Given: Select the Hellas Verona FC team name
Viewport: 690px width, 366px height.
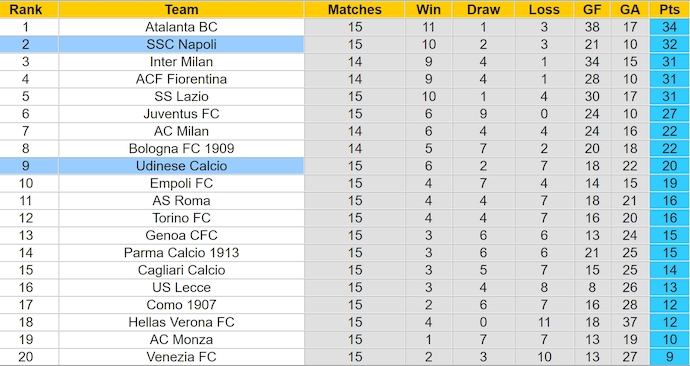Looking at the screenshot, I should pyautogui.click(x=181, y=322).
